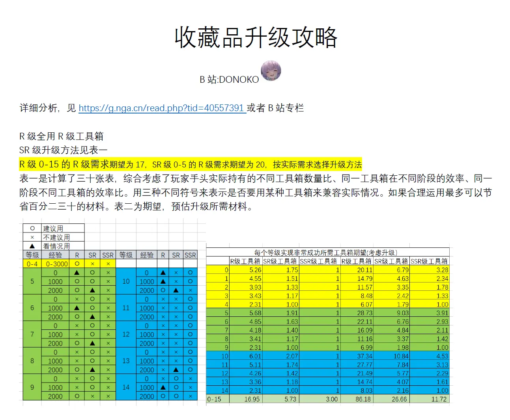Screen dimensions: 510x420
Task: Click the DONOKO author avatar image
Action: tap(271, 71)
